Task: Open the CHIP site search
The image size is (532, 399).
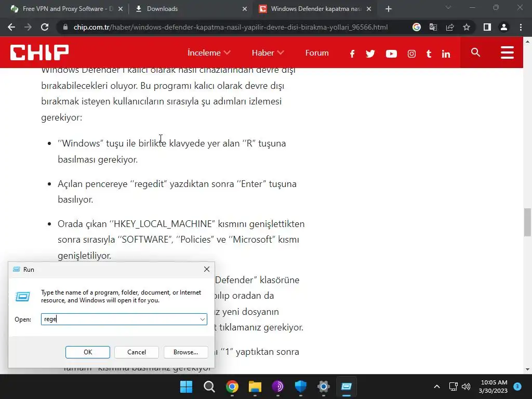Action: 476,52
